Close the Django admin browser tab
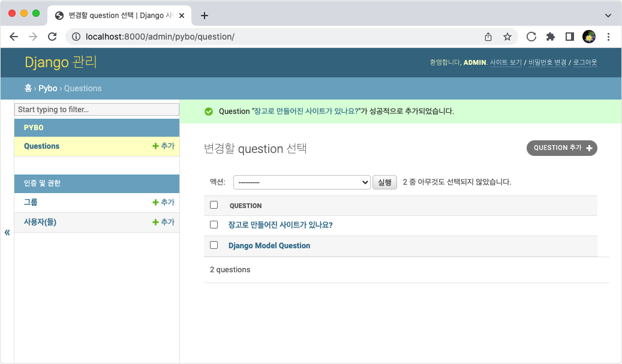 (182, 16)
